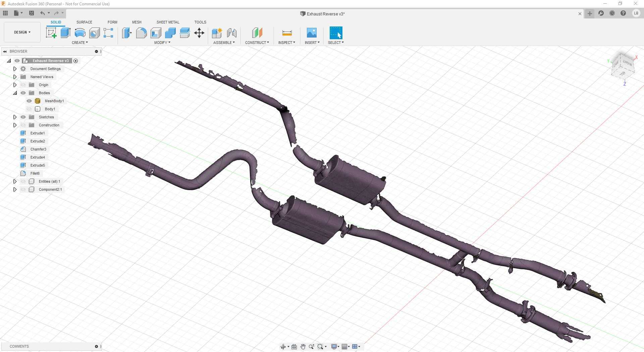
Task: Click the CONSTRUCT menu label
Action: pyautogui.click(x=257, y=43)
